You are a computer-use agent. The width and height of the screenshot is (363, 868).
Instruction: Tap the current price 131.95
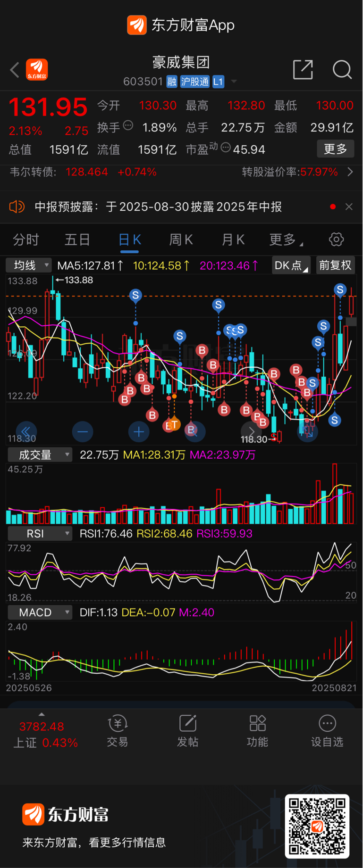pos(48,107)
